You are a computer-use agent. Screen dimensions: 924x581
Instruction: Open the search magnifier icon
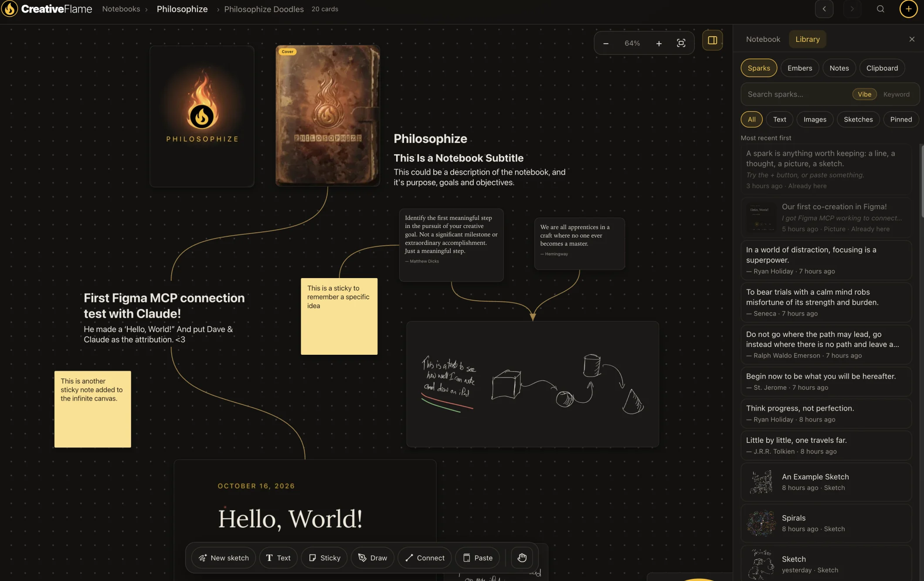click(x=880, y=9)
